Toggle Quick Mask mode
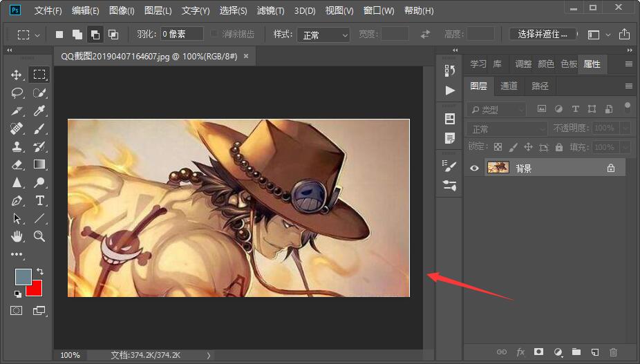The width and height of the screenshot is (640, 364). (17, 311)
